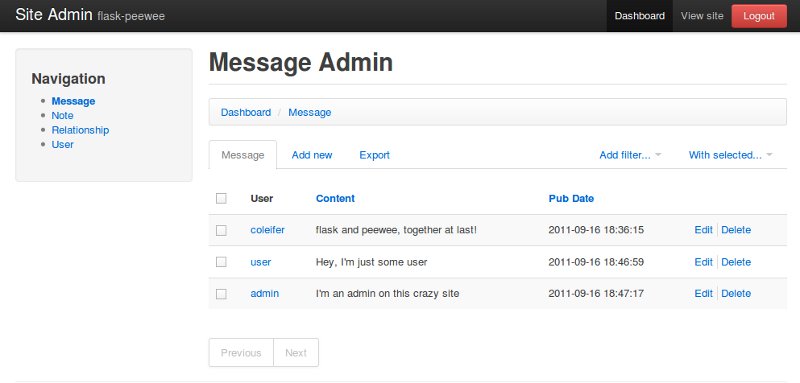Tick the checkbox beside user's message
Viewport: 800px width, 383px height.
pos(221,262)
